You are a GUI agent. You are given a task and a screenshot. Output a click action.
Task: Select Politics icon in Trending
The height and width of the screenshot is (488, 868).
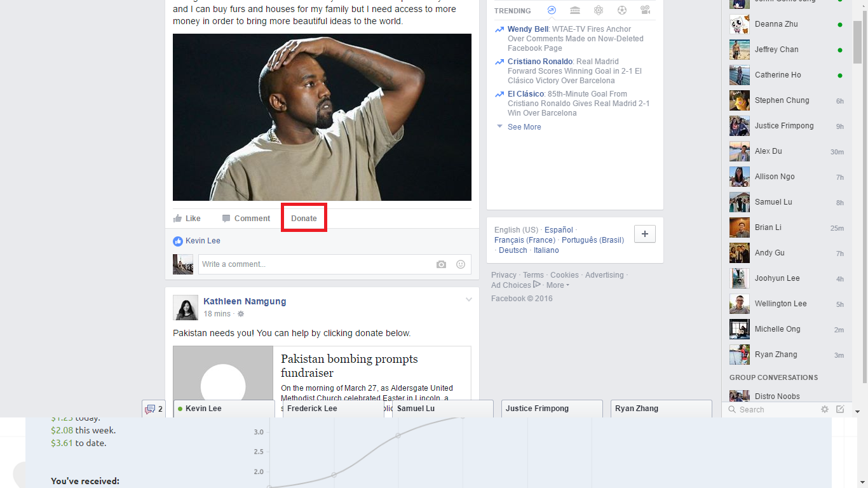pyautogui.click(x=575, y=10)
